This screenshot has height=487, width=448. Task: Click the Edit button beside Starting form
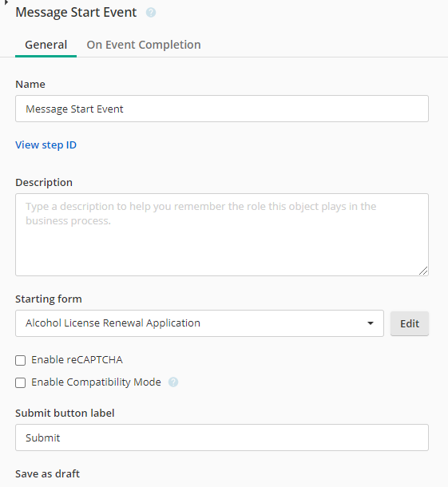coord(410,323)
